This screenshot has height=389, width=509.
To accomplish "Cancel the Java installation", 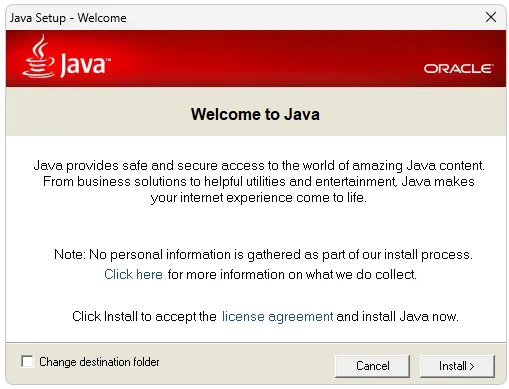I will point(372,366).
